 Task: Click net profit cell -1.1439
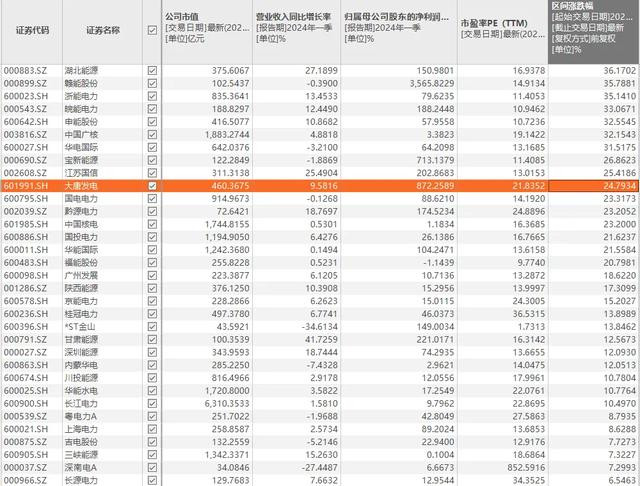(x=438, y=262)
